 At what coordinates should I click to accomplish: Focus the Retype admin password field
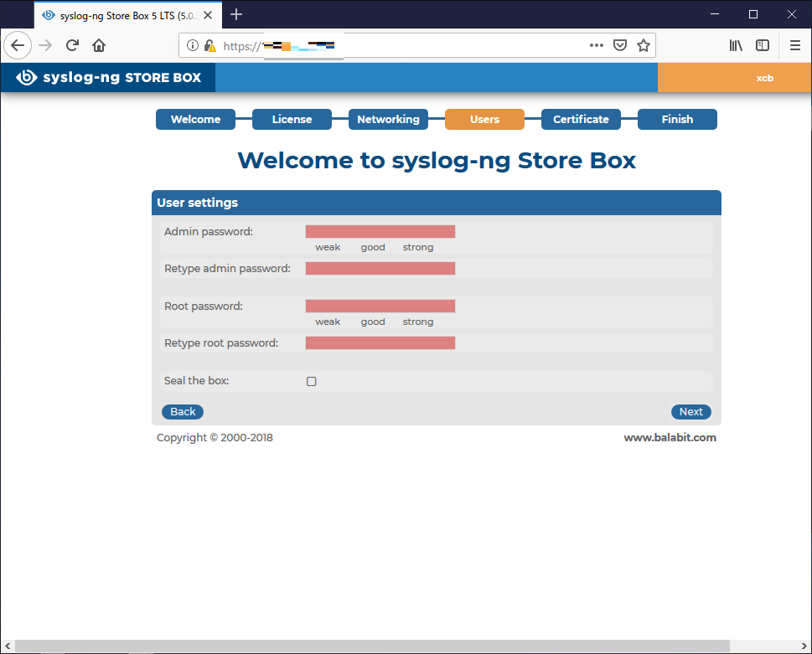coord(380,268)
